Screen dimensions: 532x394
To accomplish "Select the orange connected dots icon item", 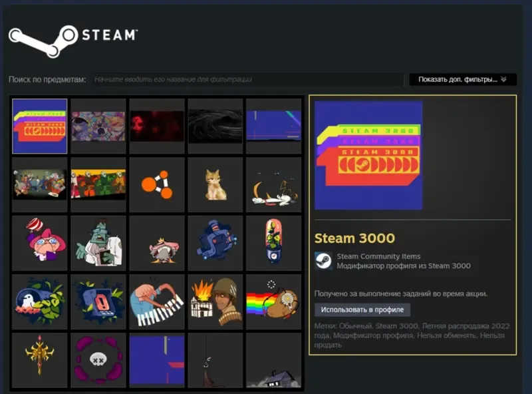I will pos(157,184).
